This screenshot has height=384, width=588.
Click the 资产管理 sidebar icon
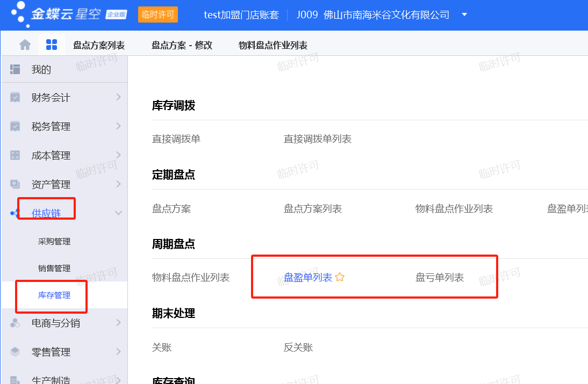[x=15, y=185]
